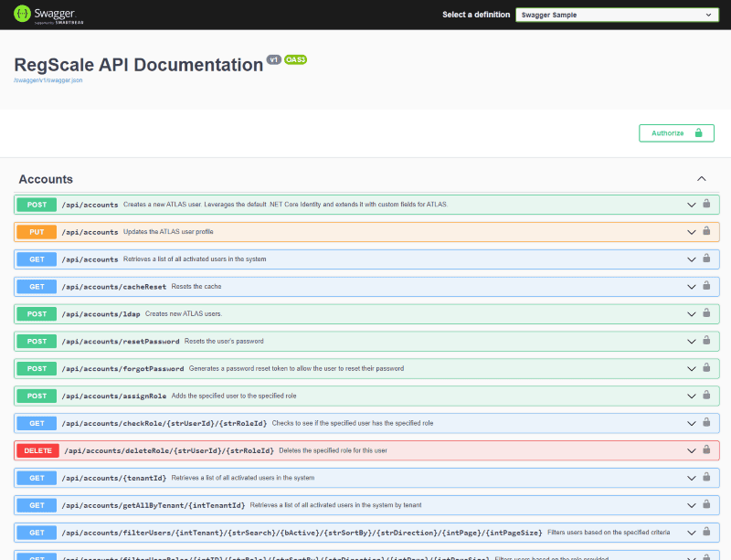Select the deleteRole/{strUserId}/{strRoleId} path text

169,451
